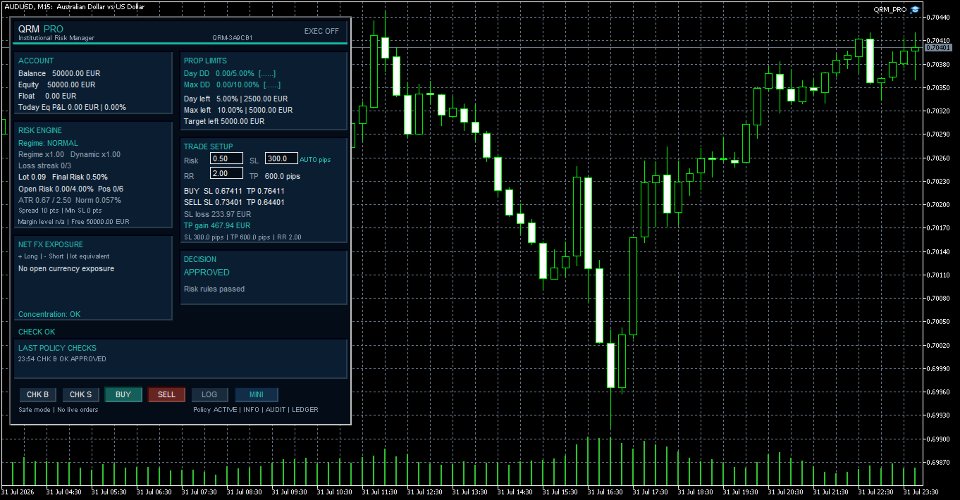This screenshot has height=500, width=960.
Task: Toggle the EXEC OFF execution status
Action: tap(321, 31)
